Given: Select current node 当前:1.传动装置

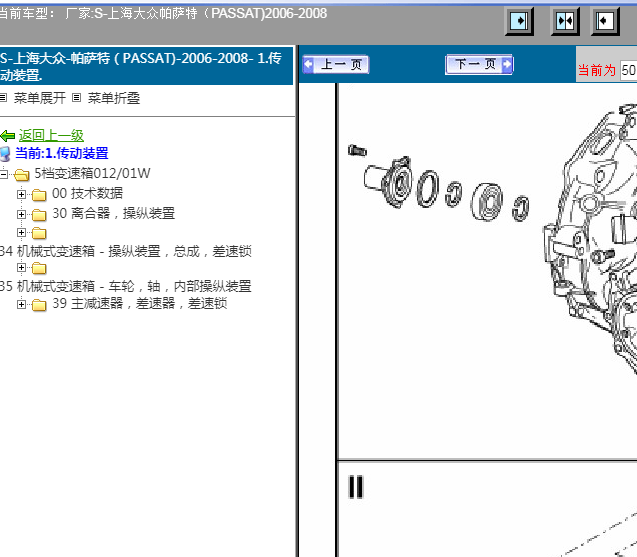Looking at the screenshot, I should 62,153.
